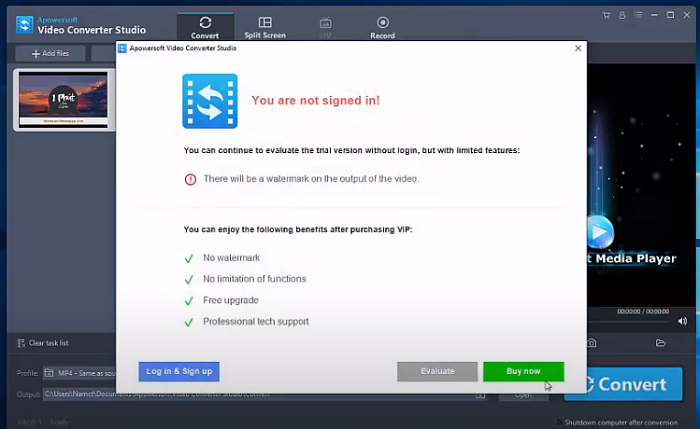Close the not signed in dialog
700x429 pixels.
tap(578, 48)
